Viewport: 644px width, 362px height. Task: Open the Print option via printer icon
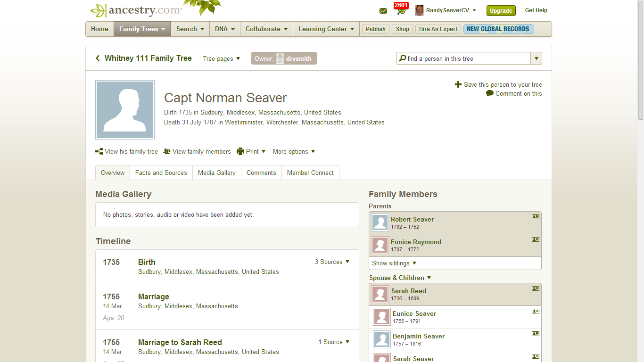tap(240, 151)
